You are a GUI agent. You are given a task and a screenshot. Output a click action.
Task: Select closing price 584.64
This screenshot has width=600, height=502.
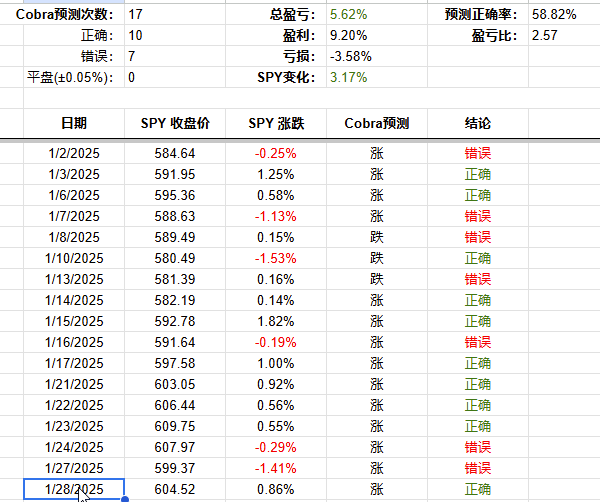pyautogui.click(x=175, y=153)
